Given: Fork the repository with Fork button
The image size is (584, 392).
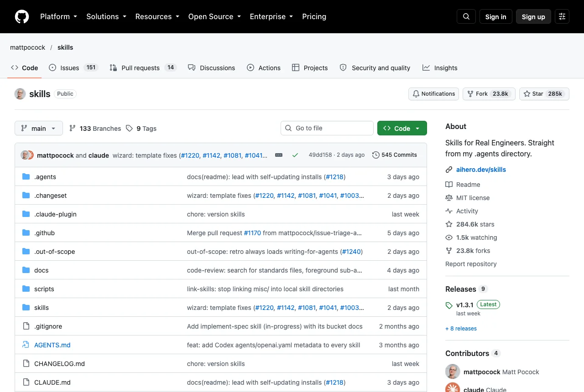Looking at the screenshot, I should pyautogui.click(x=489, y=94).
